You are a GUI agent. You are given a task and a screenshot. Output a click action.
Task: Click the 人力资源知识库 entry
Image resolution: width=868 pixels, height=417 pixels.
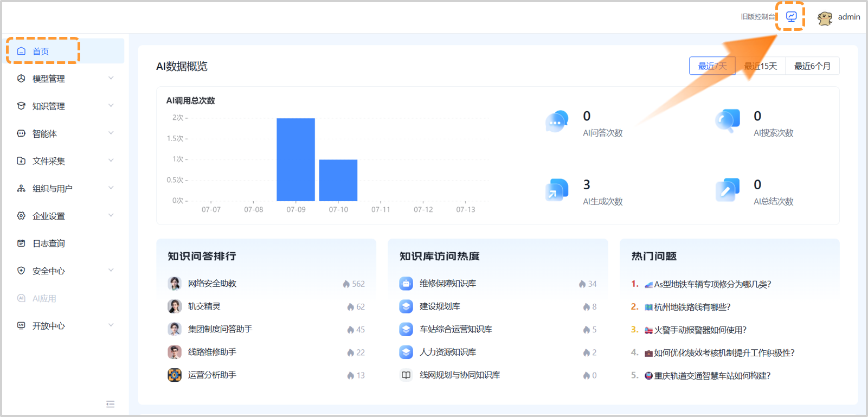click(x=448, y=352)
